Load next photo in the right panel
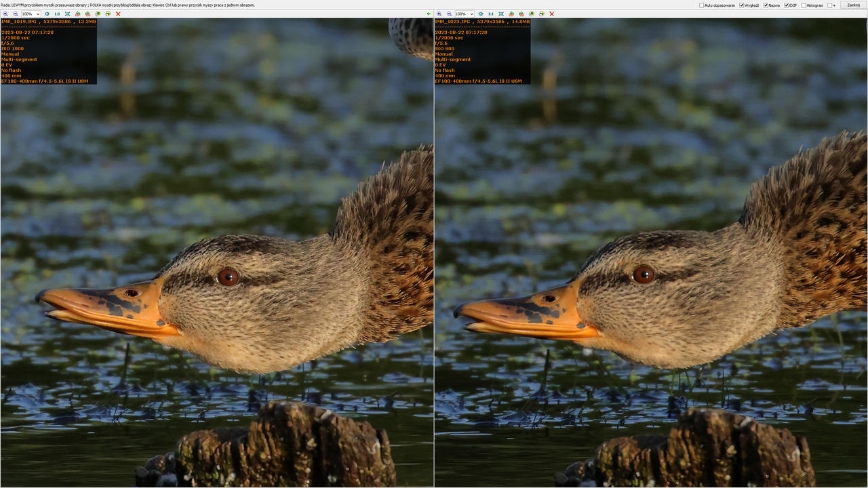 (x=541, y=14)
